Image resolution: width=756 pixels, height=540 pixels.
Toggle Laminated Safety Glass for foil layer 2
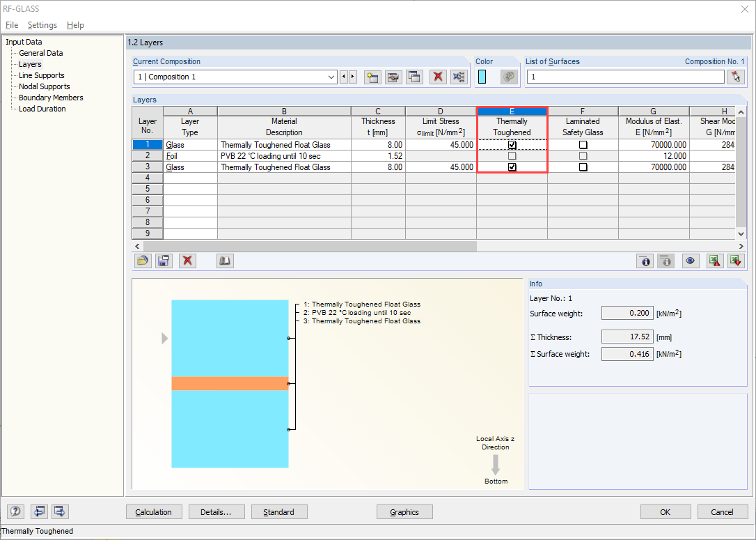tap(583, 156)
